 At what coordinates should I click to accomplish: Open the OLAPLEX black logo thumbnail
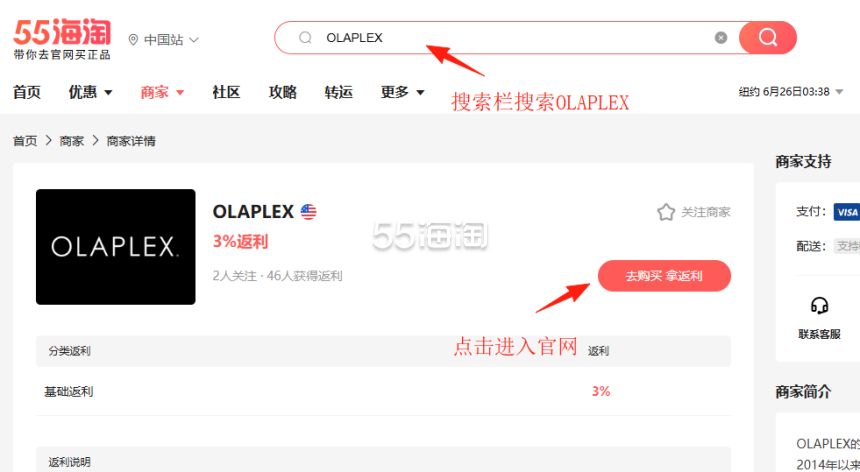pos(116,247)
